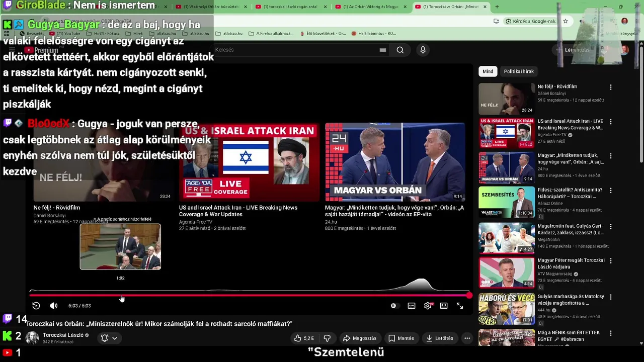The height and width of the screenshot is (362, 644).
Task: Mute the video with the speaker icon
Action: (x=53, y=306)
